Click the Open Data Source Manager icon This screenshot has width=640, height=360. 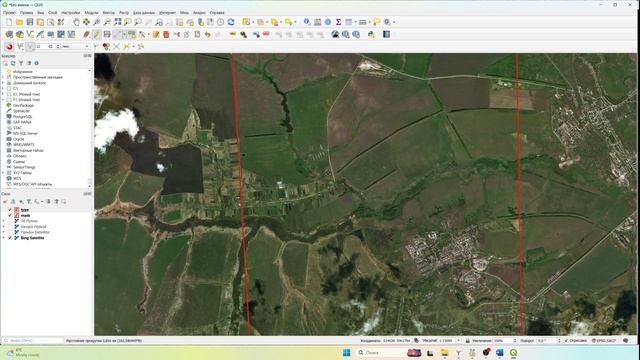[9, 35]
